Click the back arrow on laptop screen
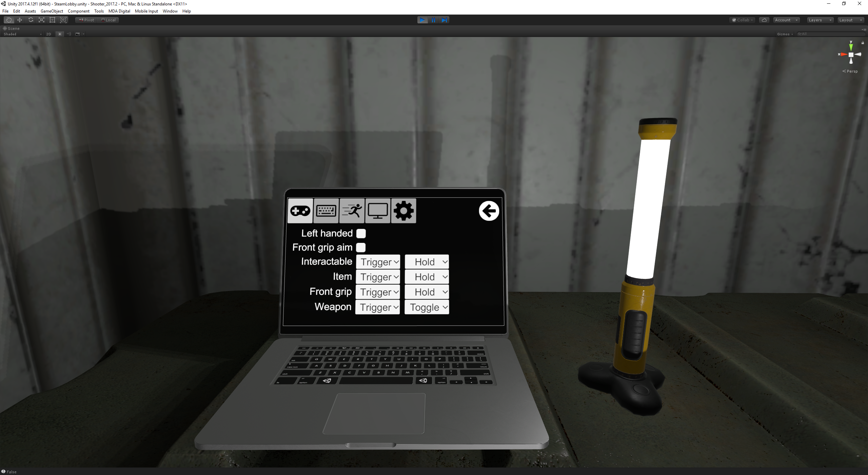The width and height of the screenshot is (868, 475). [489, 211]
